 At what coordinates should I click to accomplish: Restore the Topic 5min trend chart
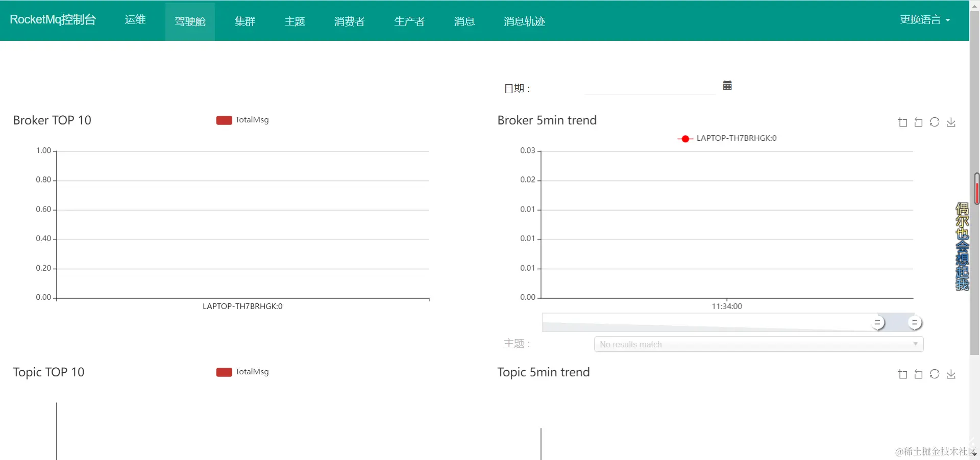click(935, 374)
